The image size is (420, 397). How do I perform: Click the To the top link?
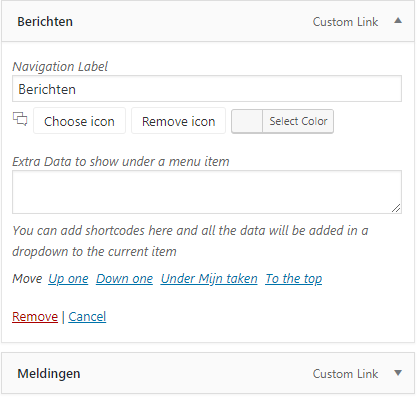coord(294,279)
